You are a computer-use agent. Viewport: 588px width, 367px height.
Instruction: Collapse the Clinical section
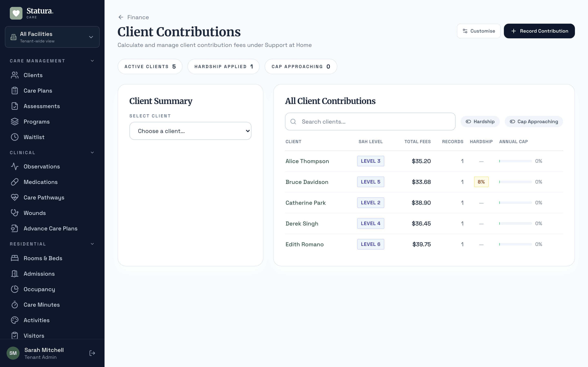pos(92,153)
